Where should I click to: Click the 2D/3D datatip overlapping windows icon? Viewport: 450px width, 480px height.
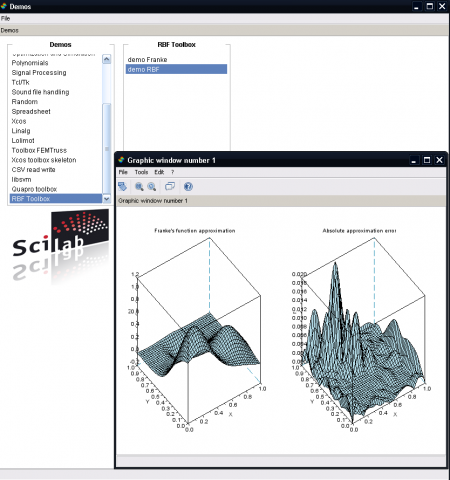coord(170,186)
